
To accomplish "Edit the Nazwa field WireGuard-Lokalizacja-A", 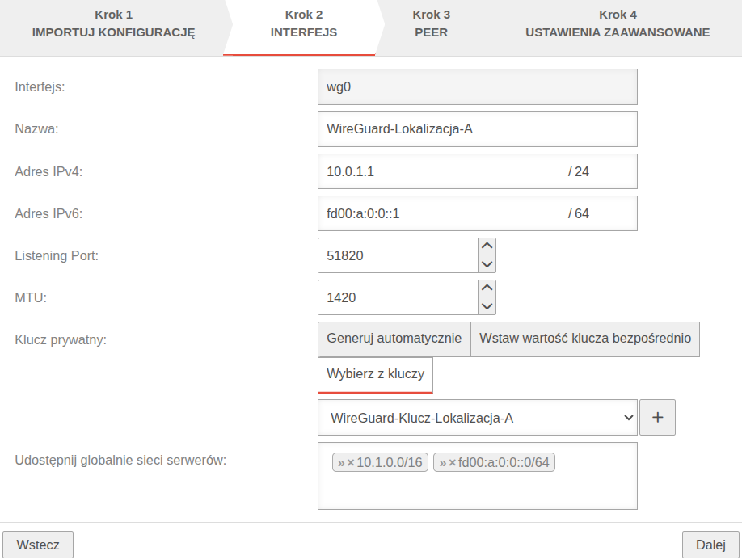I will point(478,129).
